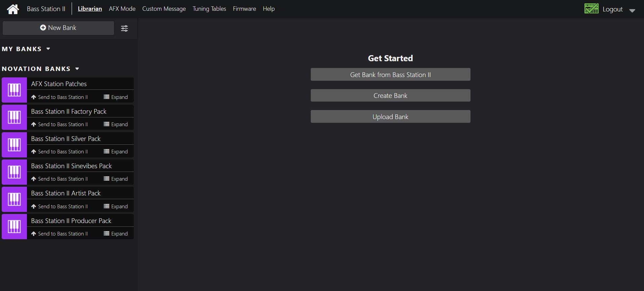The width and height of the screenshot is (644, 291).
Task: Click the Producer Pack keyboard icon
Action: [14, 227]
